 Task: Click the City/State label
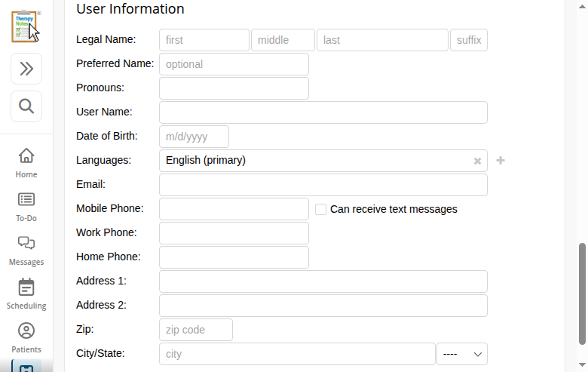(x=100, y=353)
